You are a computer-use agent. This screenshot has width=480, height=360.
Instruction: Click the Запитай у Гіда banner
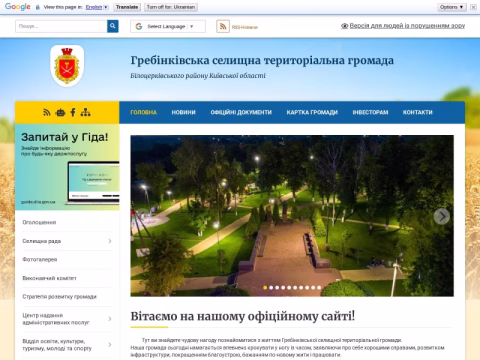pyautogui.click(x=67, y=167)
